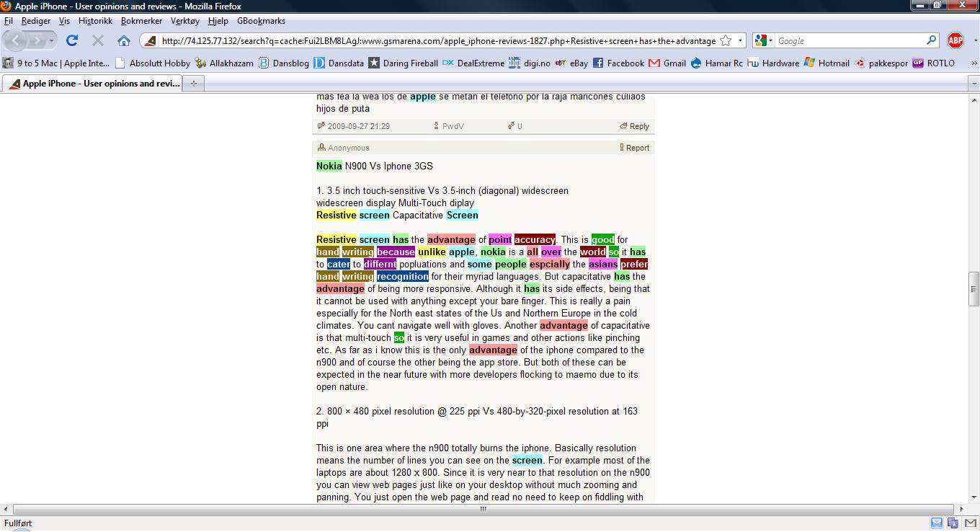Click the blue mail status bar icon
980x532 pixels.
pyautogui.click(x=936, y=523)
